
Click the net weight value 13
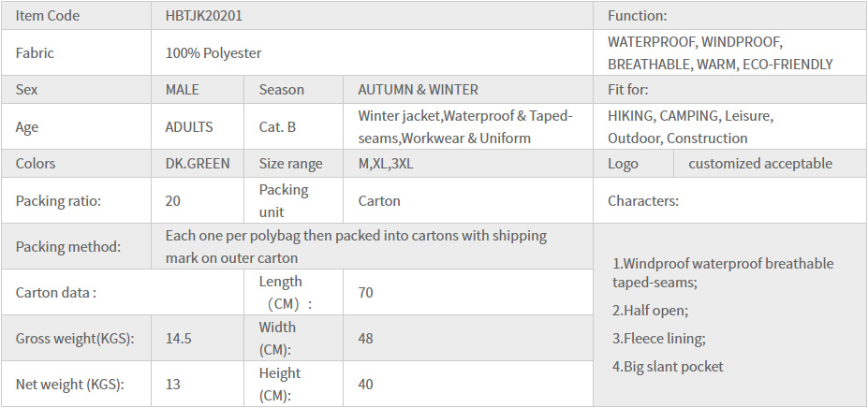[x=173, y=384]
